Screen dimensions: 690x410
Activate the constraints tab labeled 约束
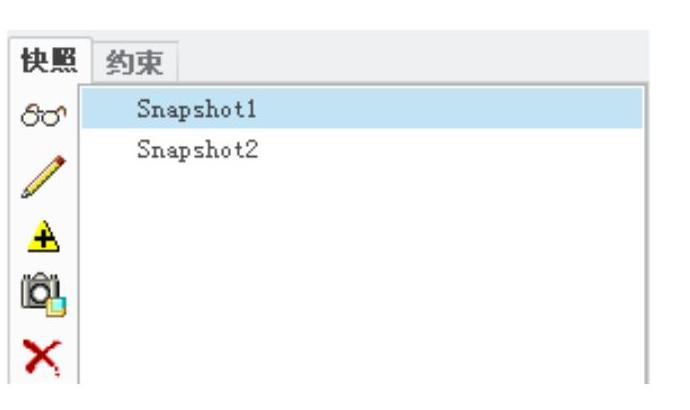(135, 62)
